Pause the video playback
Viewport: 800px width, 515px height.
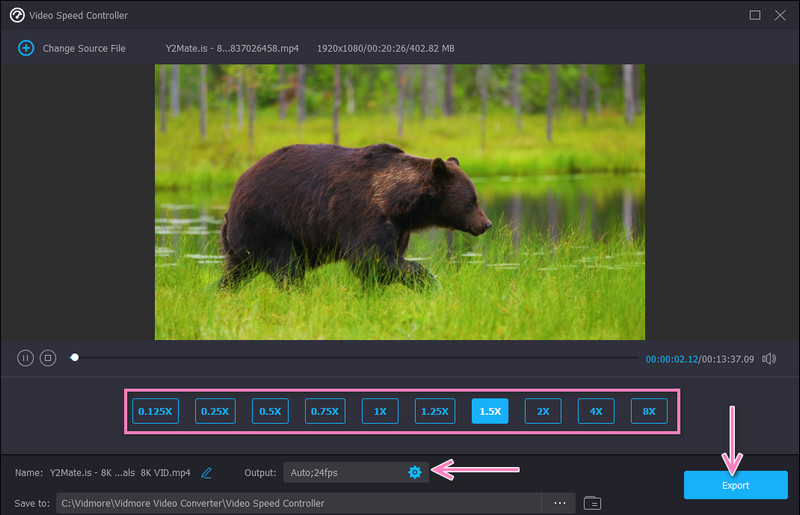coord(25,358)
